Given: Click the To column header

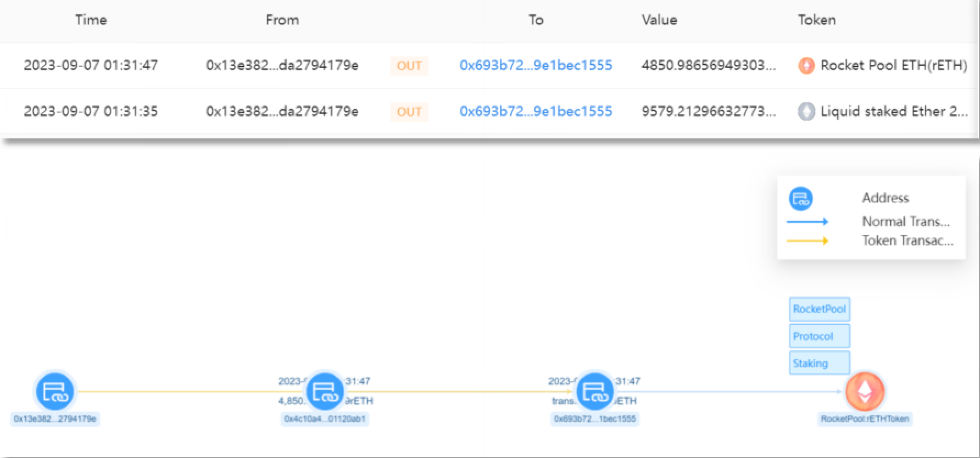Looking at the screenshot, I should pos(536,20).
